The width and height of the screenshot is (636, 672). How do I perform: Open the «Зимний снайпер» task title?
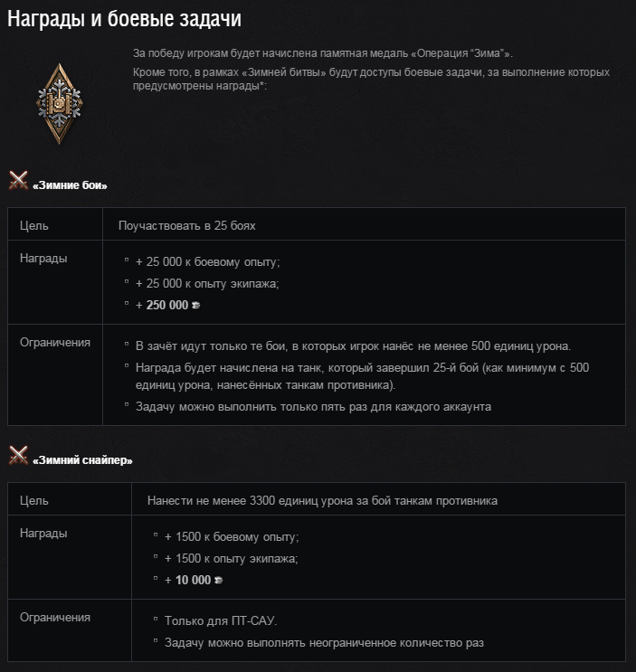82,460
